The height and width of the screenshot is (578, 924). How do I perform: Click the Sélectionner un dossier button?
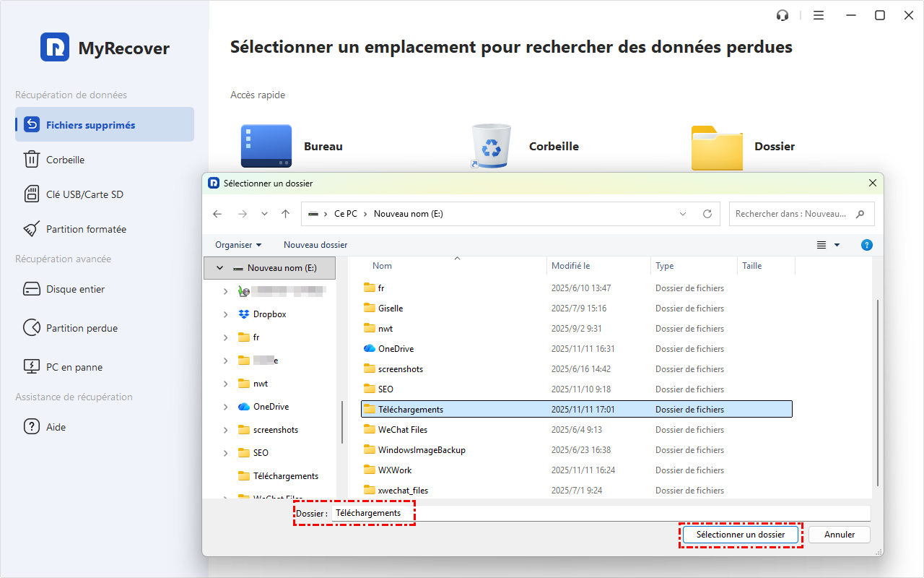click(741, 535)
